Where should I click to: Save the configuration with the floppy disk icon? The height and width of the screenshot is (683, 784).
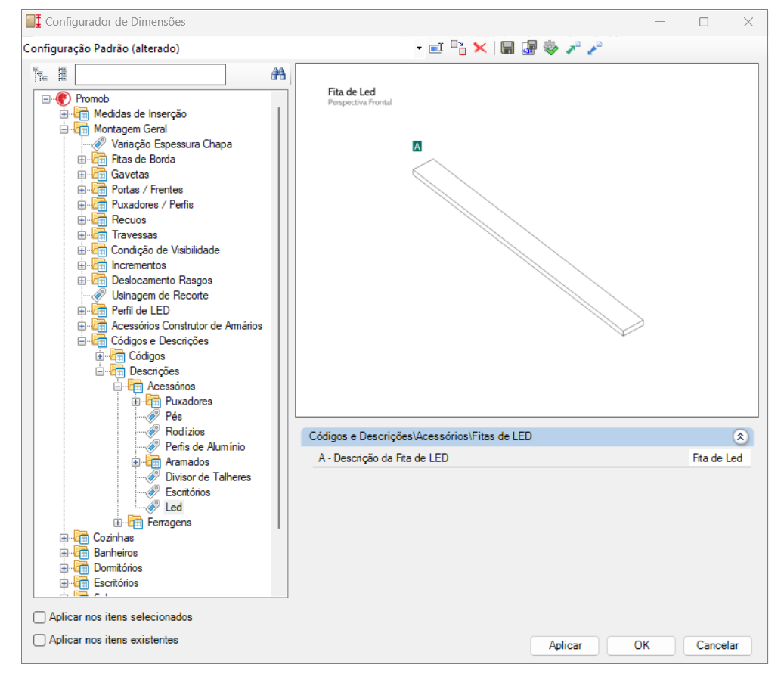[508, 48]
